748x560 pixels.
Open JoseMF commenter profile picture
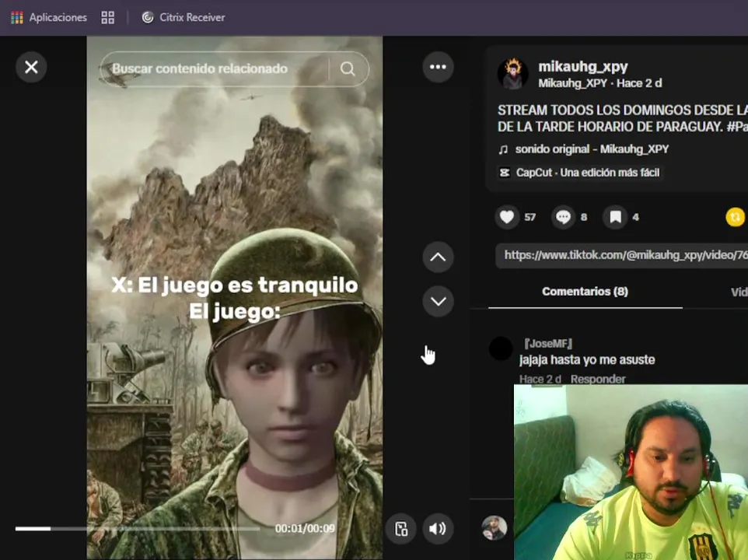(x=501, y=348)
